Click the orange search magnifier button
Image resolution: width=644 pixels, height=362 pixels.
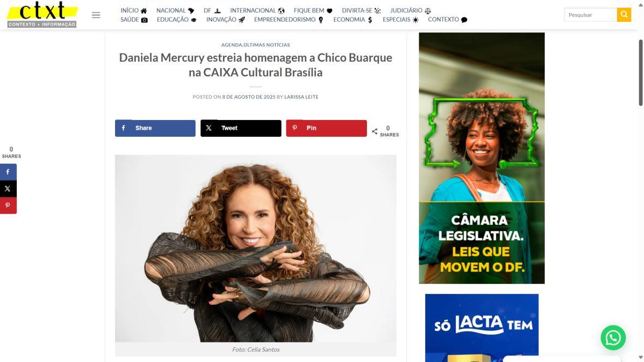click(x=624, y=15)
